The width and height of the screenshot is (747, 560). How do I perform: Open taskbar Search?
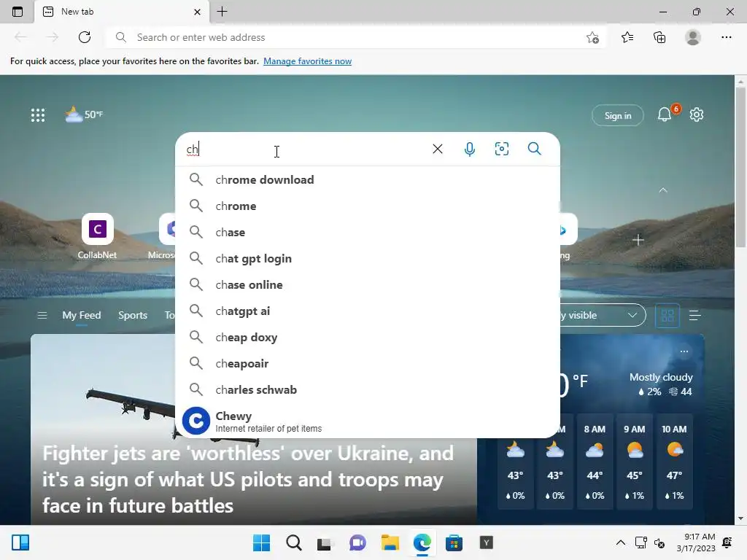tap(293, 542)
